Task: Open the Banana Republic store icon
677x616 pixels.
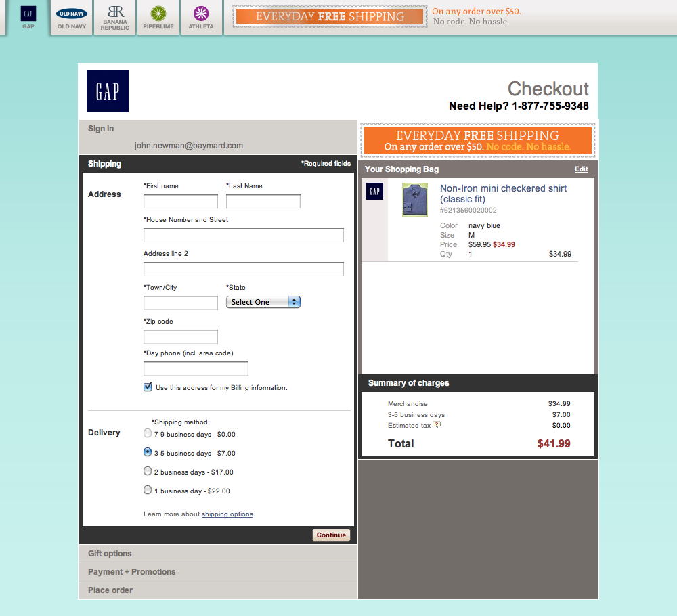Action: (x=114, y=14)
